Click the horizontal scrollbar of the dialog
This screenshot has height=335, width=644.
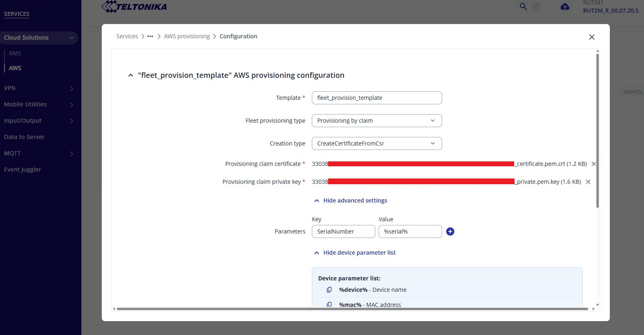coord(352,309)
